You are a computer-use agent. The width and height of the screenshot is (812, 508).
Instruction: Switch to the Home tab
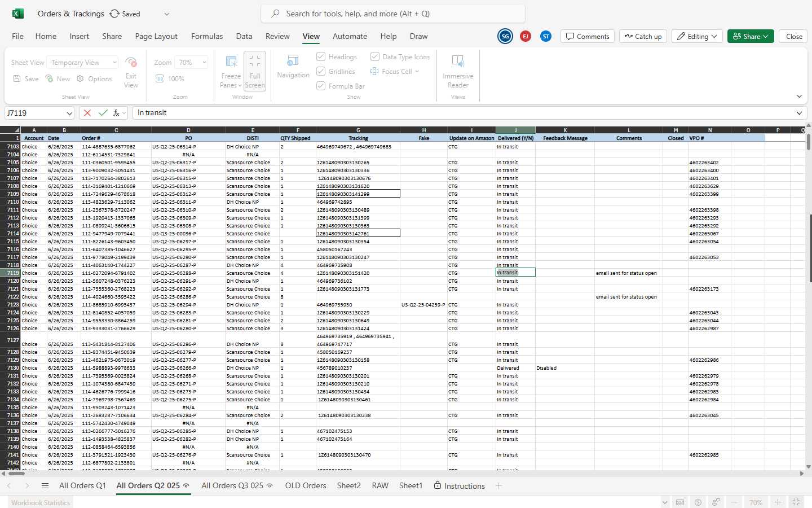[46, 36]
